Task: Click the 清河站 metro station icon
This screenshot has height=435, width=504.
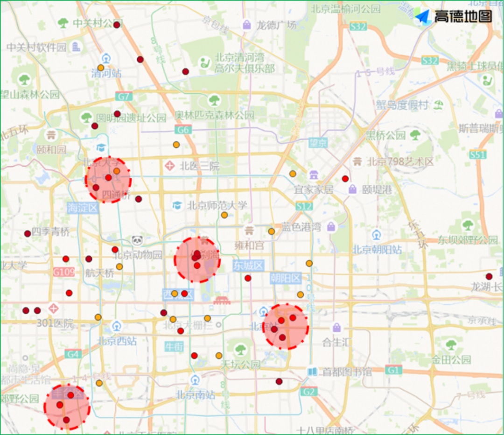Action: (105, 59)
